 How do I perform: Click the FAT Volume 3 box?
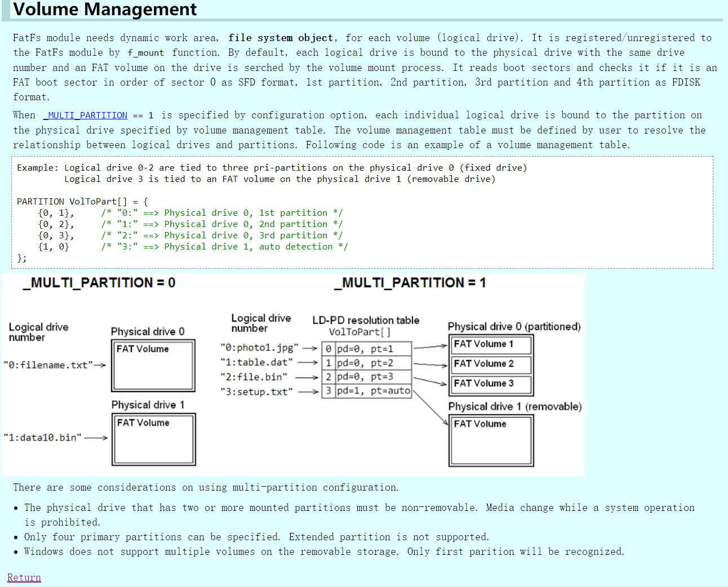point(490,385)
